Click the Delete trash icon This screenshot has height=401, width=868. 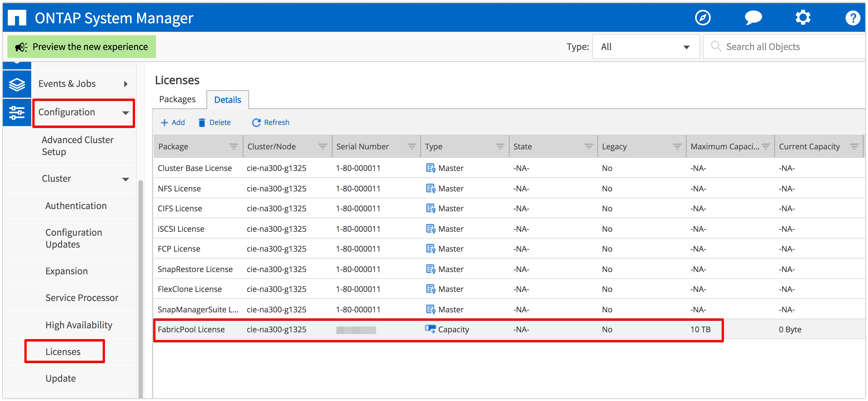[x=202, y=122]
